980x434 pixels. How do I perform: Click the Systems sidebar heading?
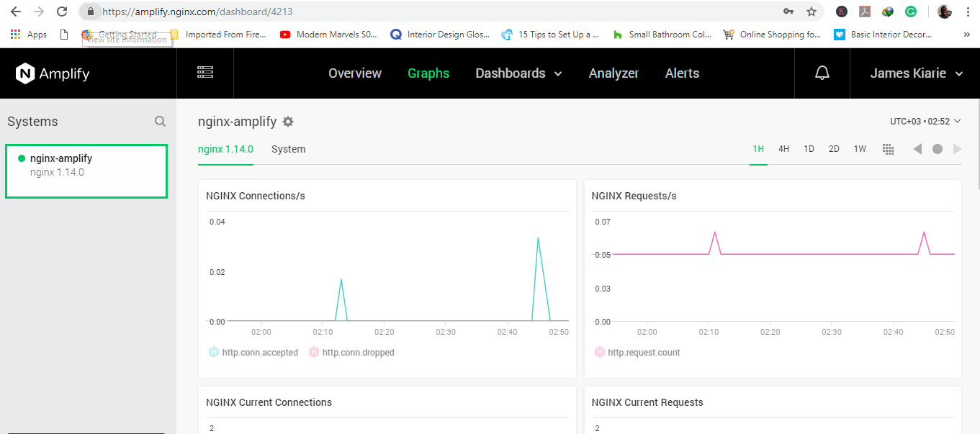click(x=32, y=122)
